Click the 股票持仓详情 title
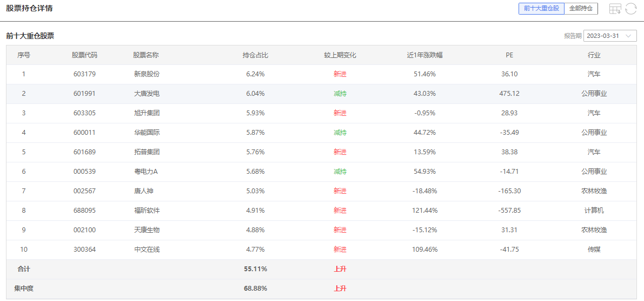This screenshot has height=301, width=644. click(29, 8)
